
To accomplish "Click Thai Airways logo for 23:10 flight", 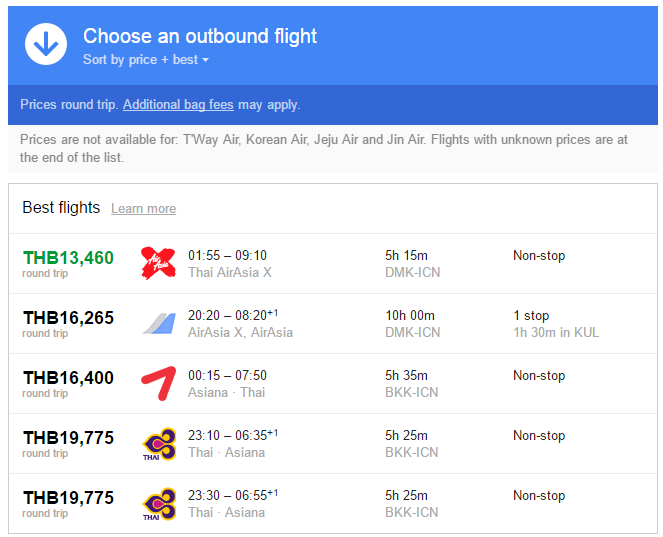I will 158,443.
